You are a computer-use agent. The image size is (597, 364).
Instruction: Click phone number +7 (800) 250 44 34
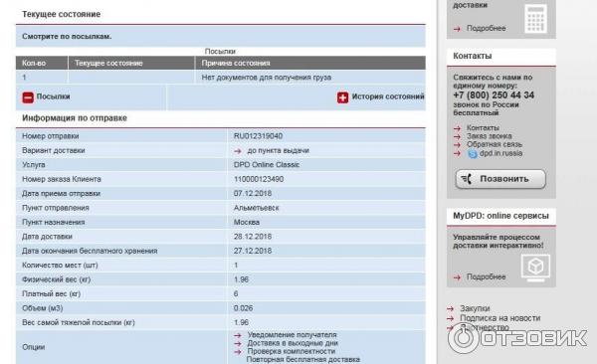click(x=494, y=95)
